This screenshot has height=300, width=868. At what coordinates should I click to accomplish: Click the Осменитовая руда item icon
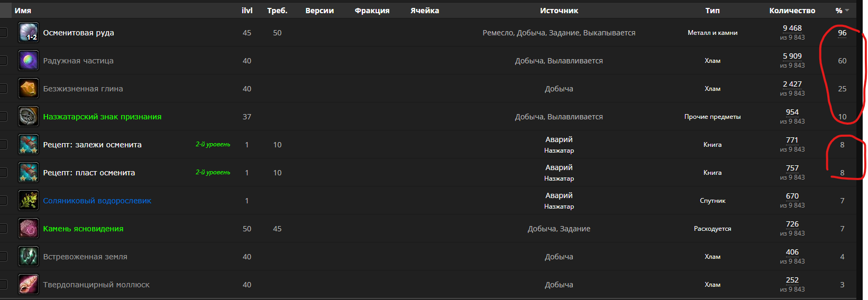click(x=29, y=33)
